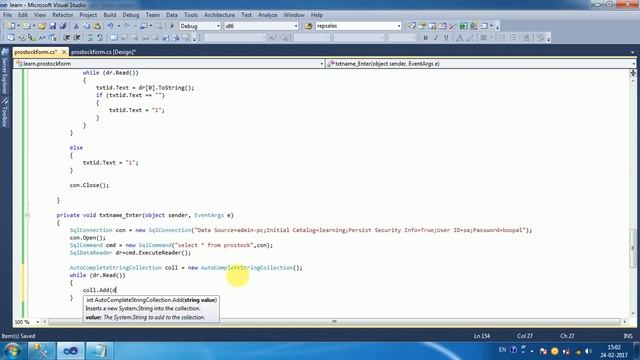The image size is (640, 360).
Task: Click the Open File folder icon
Action: click(42, 26)
